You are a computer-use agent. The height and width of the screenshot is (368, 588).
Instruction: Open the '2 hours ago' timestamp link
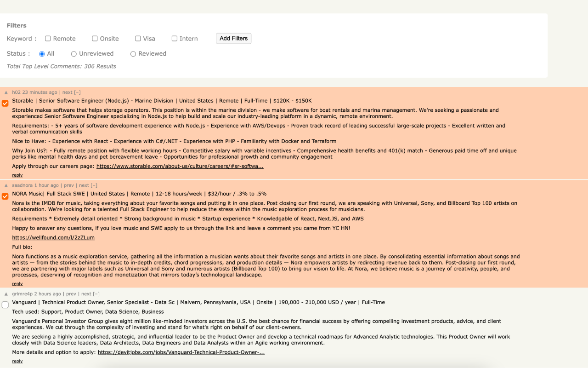point(48,294)
